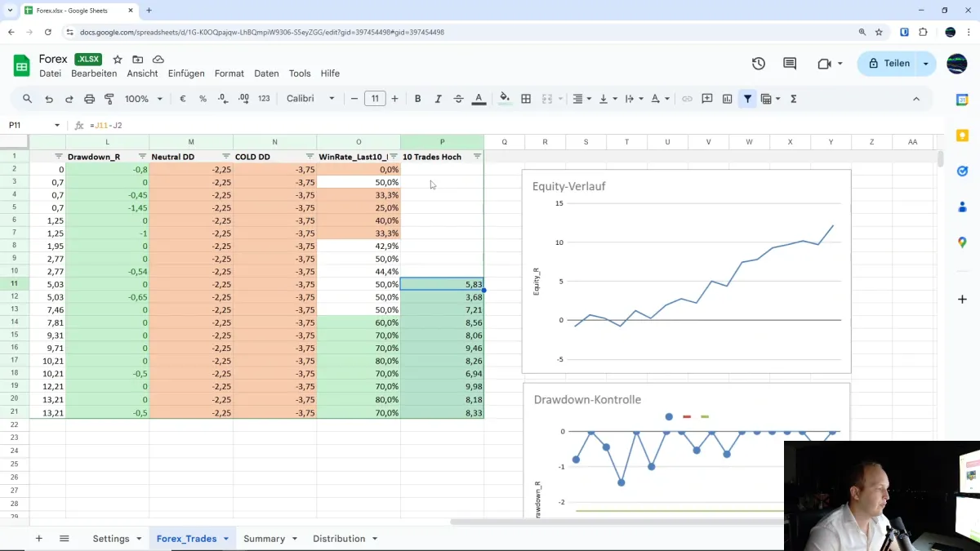The image size is (980, 551).
Task: Open the Daten menu
Action: point(266,73)
